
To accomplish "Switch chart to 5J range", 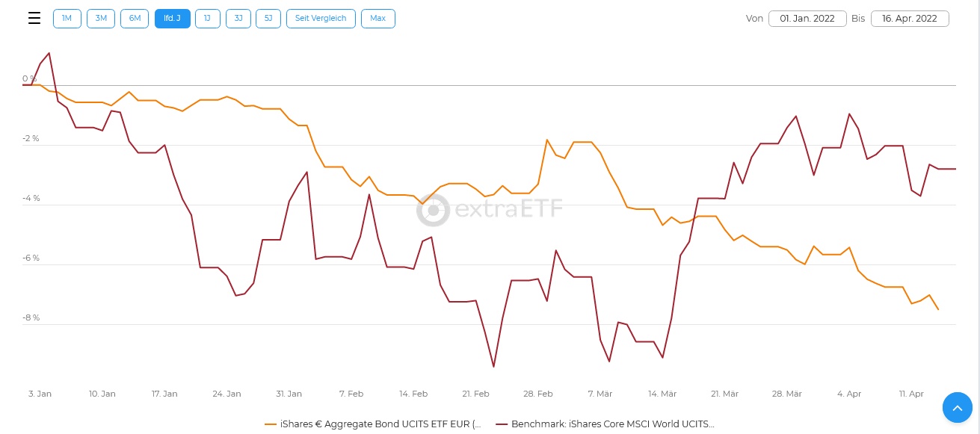I will [x=268, y=19].
